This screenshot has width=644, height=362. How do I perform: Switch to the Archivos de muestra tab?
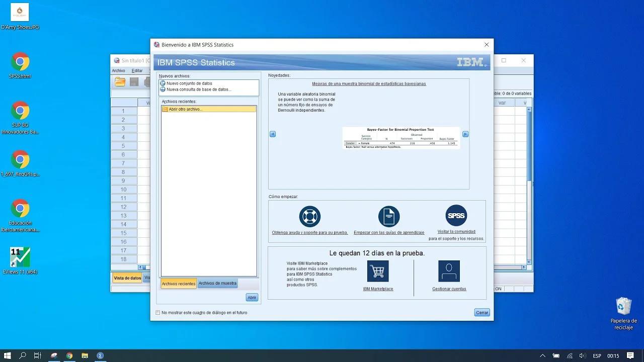217,283
